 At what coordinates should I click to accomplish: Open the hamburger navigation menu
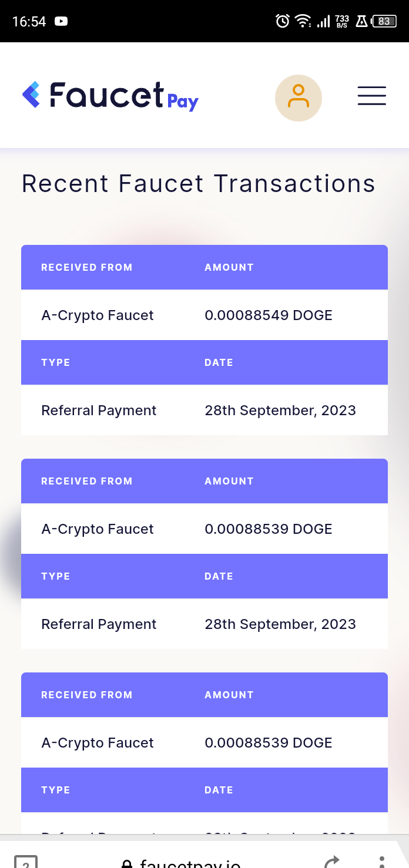click(371, 96)
